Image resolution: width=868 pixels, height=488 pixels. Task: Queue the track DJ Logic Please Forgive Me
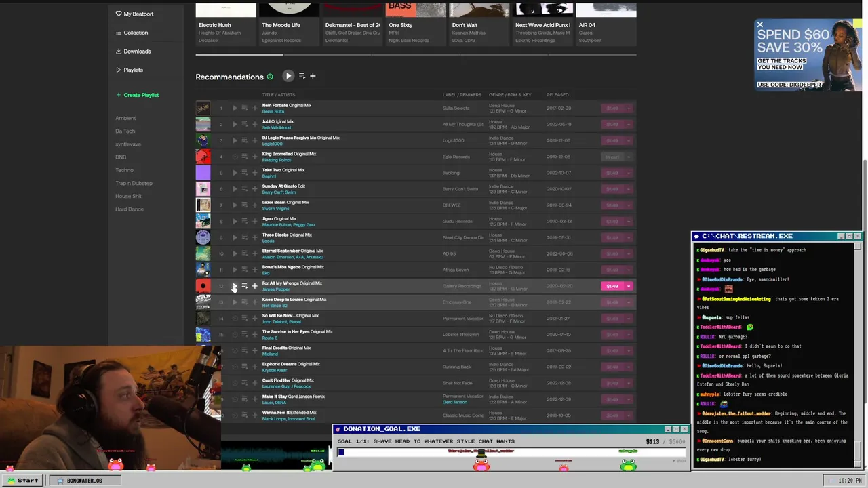pyautogui.click(x=245, y=140)
